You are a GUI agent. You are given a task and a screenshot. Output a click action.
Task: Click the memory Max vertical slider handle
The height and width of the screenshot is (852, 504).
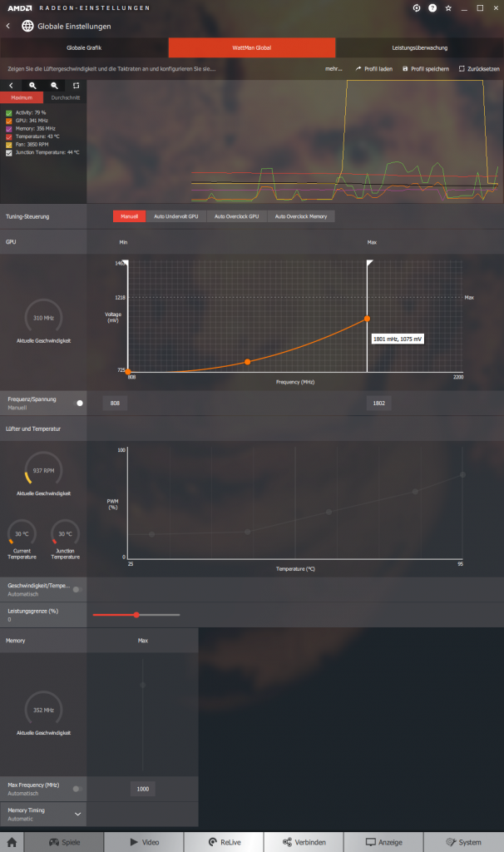click(143, 685)
